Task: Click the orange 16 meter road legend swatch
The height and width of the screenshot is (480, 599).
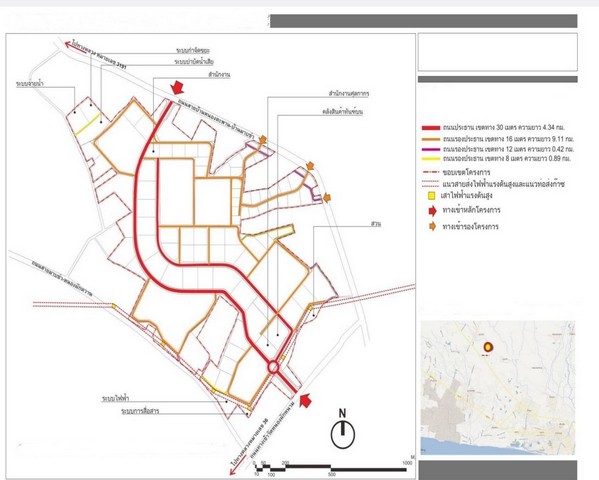Action: (x=431, y=139)
